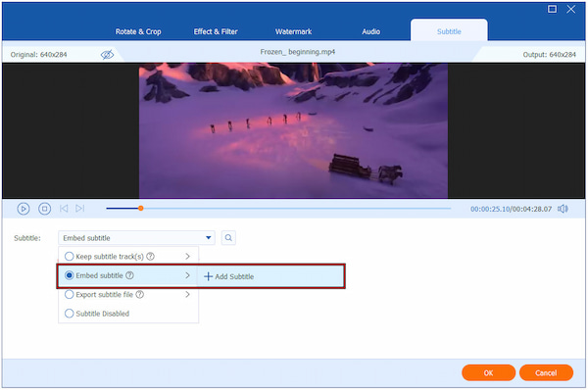Click the unplayed part of the seek bar
The image size is (588, 390).
pyautogui.click(x=297, y=208)
